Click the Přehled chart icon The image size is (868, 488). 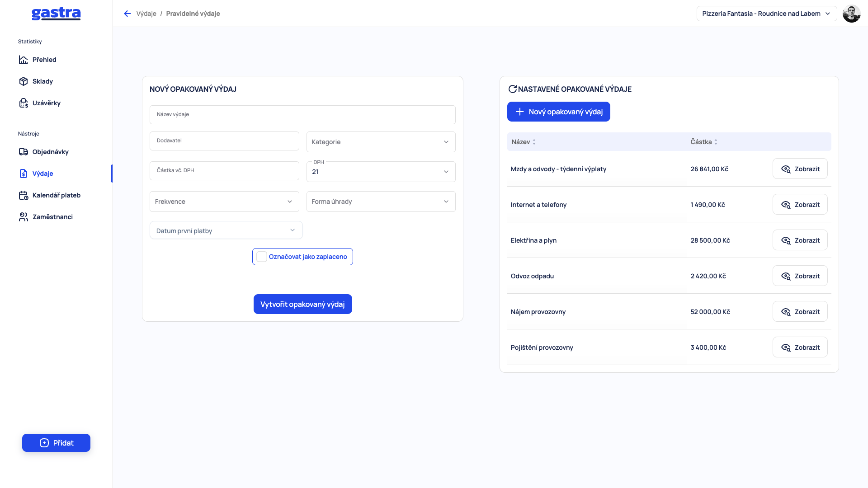click(24, 60)
